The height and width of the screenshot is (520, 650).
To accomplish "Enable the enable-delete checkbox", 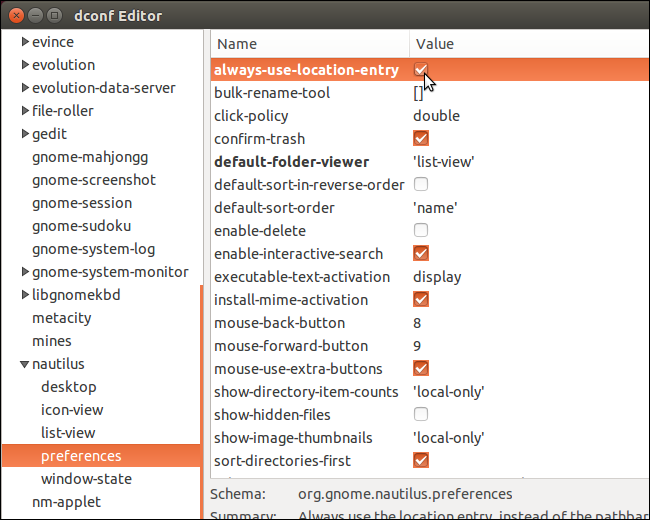I will (x=420, y=230).
